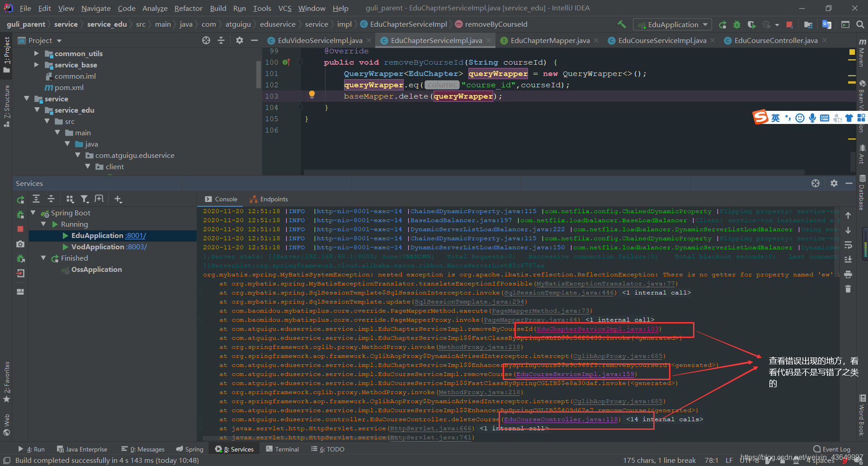The width and height of the screenshot is (868, 466).
Task: Click the Build project hammer icon
Action: 622,24
